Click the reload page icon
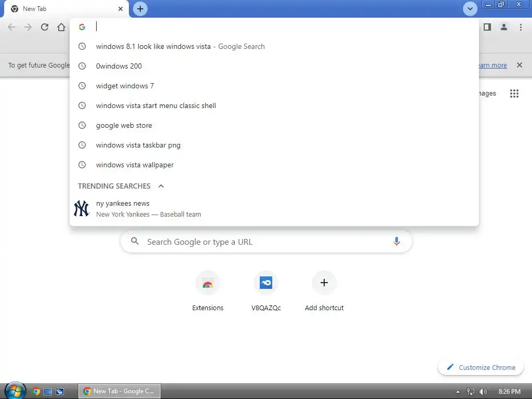The height and width of the screenshot is (399, 532). [x=45, y=27]
